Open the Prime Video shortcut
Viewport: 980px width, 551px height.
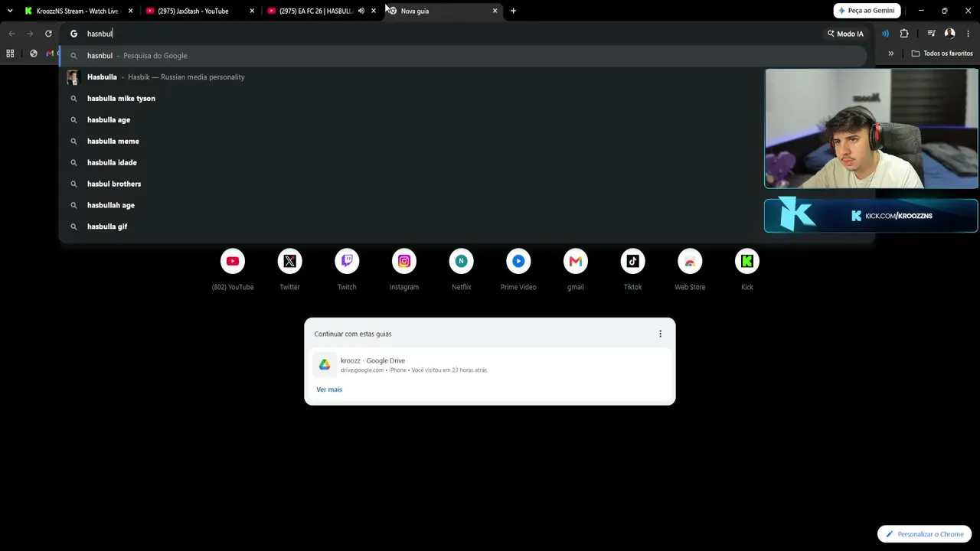(x=518, y=262)
